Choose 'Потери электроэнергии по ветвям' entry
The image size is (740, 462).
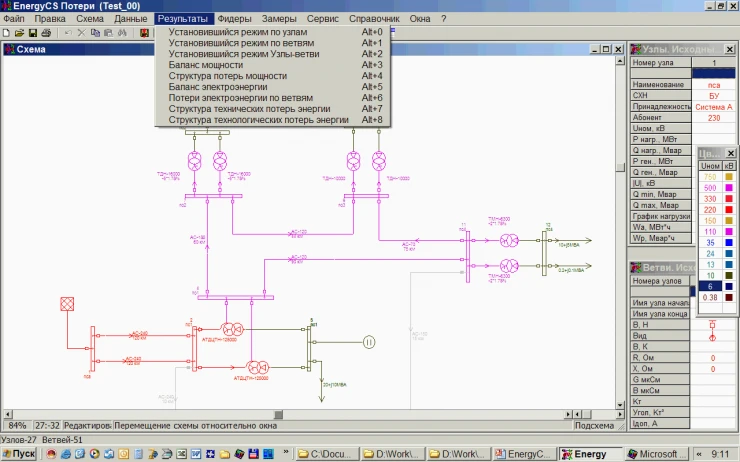tap(247, 98)
